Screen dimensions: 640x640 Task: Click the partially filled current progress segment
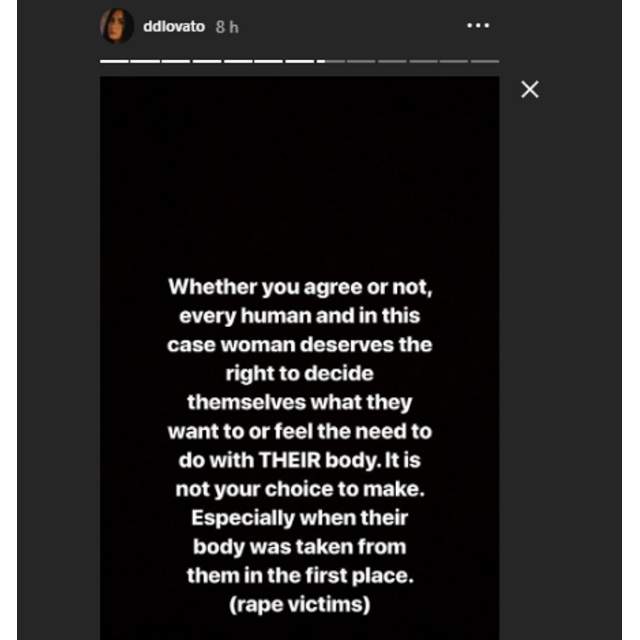coord(331,61)
